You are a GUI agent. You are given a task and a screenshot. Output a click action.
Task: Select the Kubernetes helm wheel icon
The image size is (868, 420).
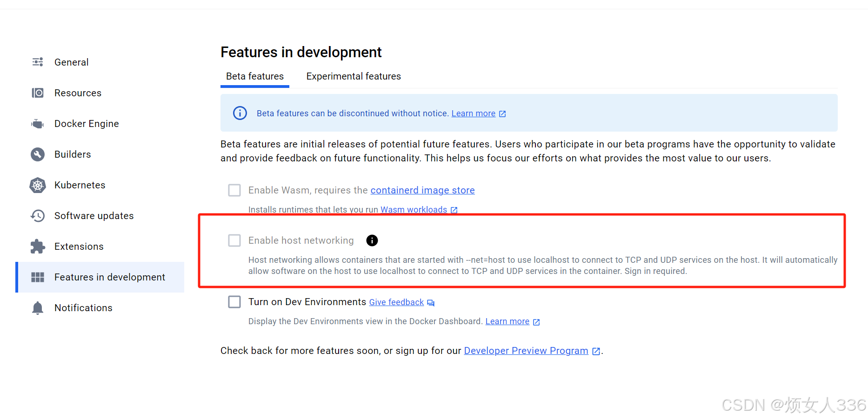click(37, 185)
